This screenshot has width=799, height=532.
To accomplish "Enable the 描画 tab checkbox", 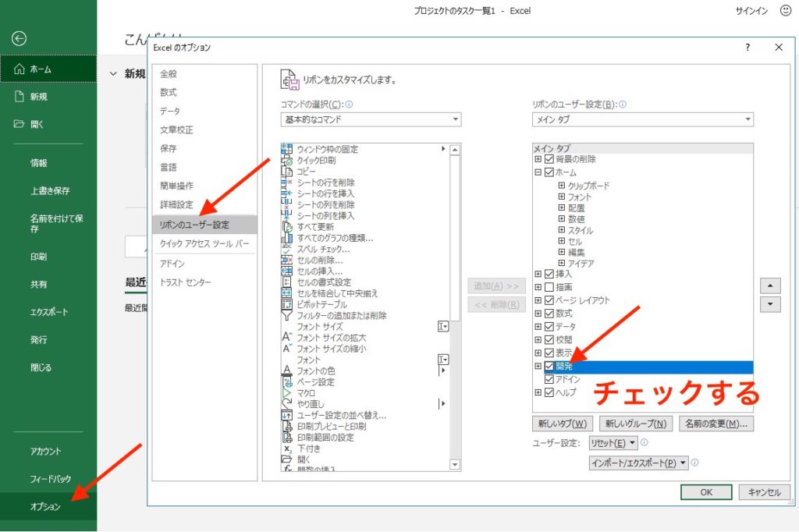I will tap(549, 287).
